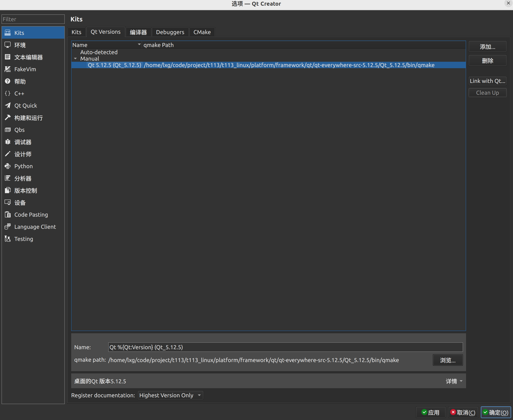Open the 调试器 bug icon

coord(8,142)
